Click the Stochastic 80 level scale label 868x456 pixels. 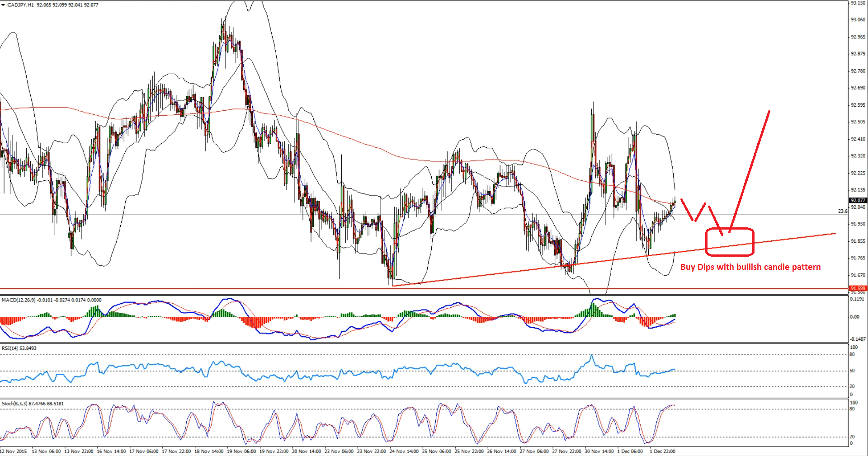click(x=852, y=409)
